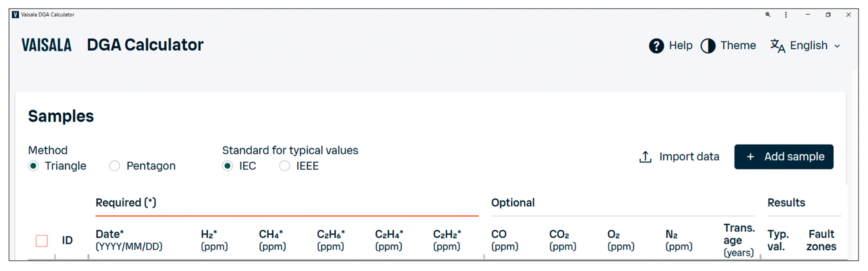Choose the IEEE standard radio button
This screenshot has height=271, width=868.
(x=284, y=166)
